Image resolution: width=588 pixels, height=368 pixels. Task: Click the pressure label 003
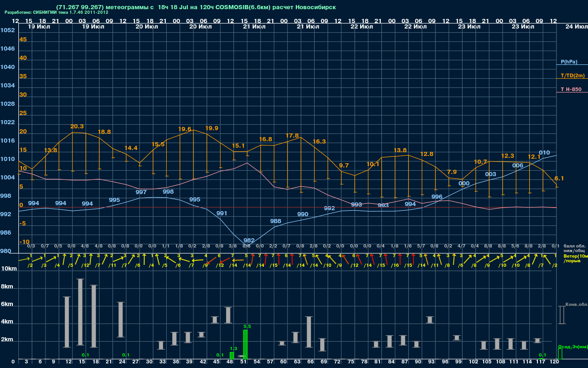click(491, 174)
